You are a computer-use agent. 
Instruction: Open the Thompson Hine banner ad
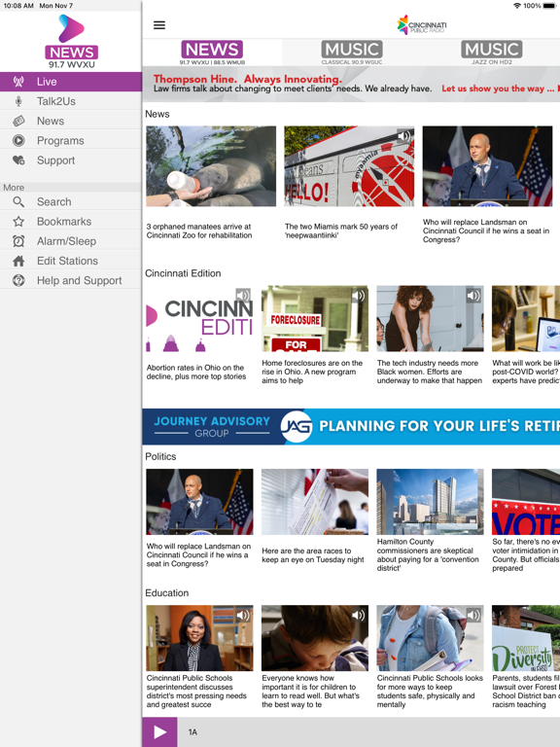351,84
